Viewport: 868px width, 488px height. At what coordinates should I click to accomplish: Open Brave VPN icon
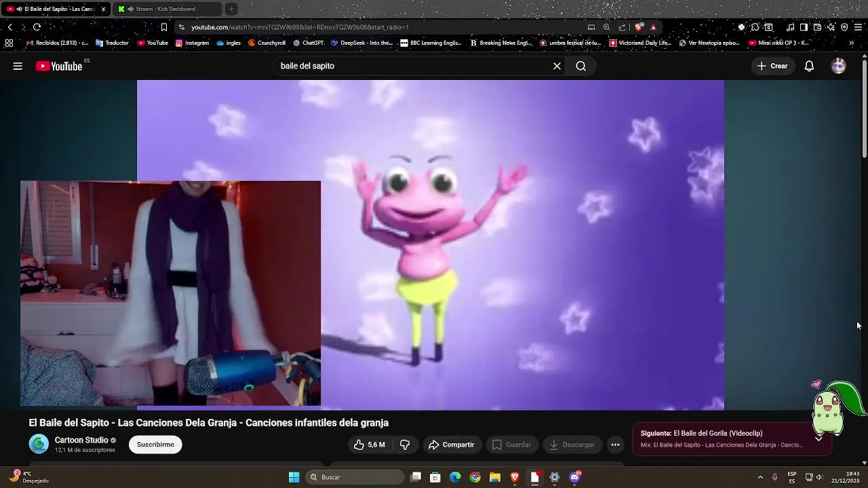[844, 27]
